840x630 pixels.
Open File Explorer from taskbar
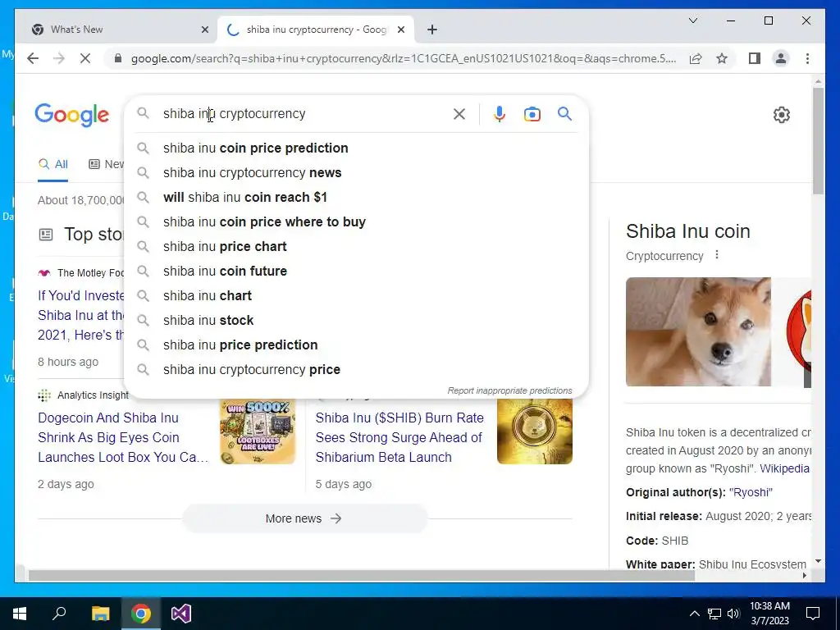tap(100, 614)
